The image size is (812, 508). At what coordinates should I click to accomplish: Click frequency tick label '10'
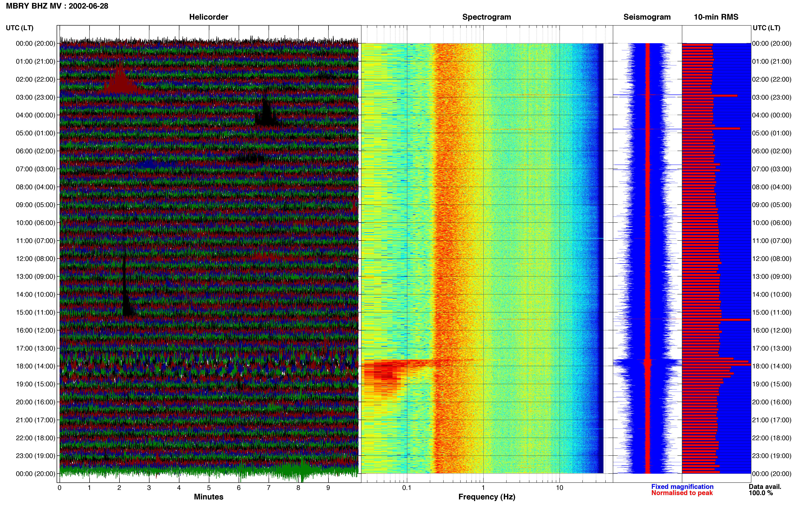559,488
